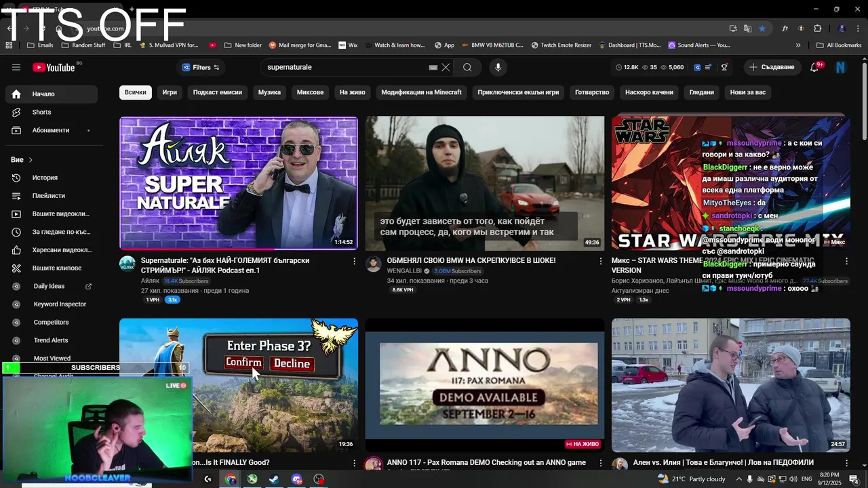
Task: Open the WENGALLBI channel avatar
Action: click(374, 264)
